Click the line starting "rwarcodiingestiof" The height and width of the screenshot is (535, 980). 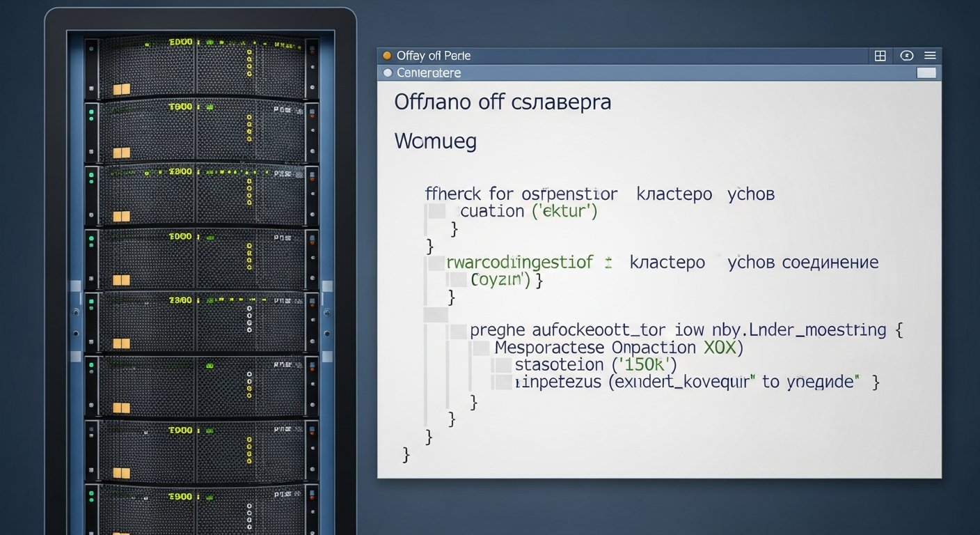pyautogui.click(x=662, y=263)
